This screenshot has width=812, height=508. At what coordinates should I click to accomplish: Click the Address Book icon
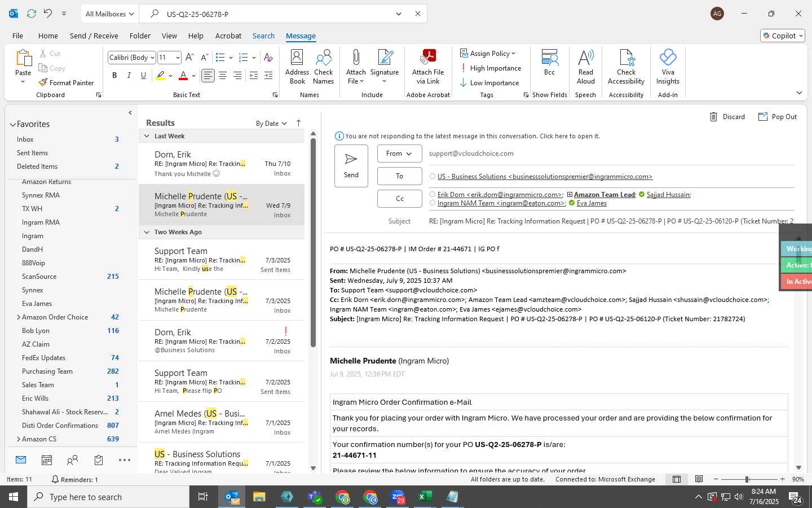[x=297, y=67]
